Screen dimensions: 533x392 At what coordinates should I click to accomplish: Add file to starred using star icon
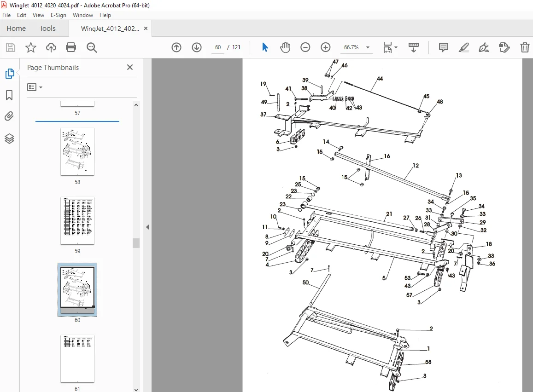30,47
